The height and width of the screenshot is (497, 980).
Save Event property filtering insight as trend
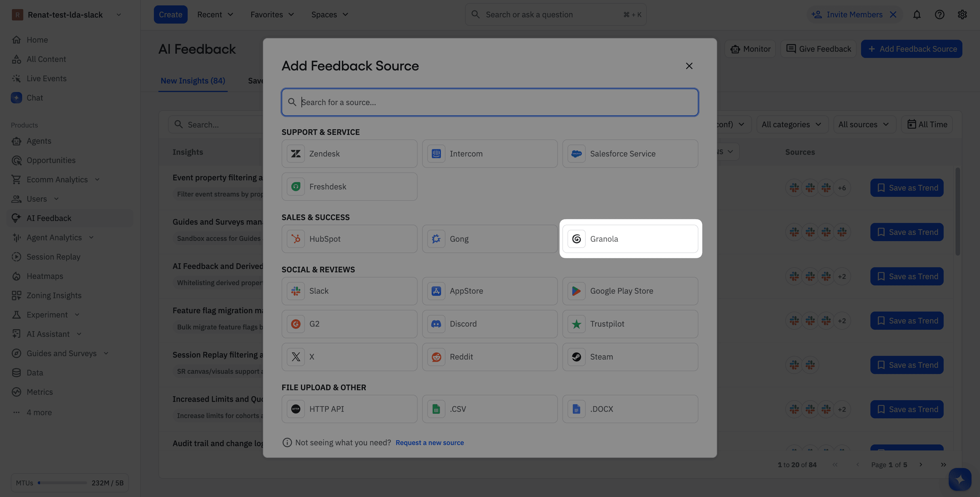(906, 188)
